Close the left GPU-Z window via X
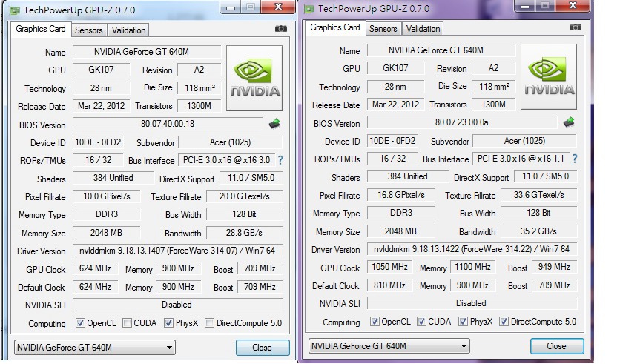This screenshot has height=364, width=620. (278, 7)
